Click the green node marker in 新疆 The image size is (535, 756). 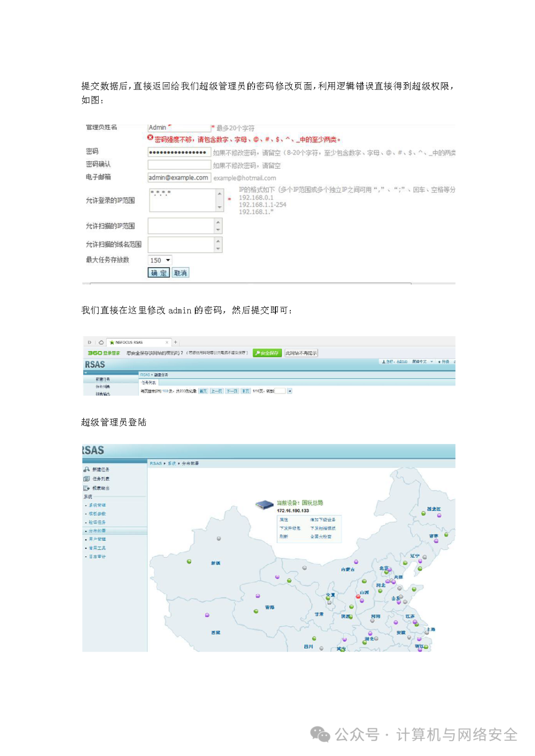point(189,561)
